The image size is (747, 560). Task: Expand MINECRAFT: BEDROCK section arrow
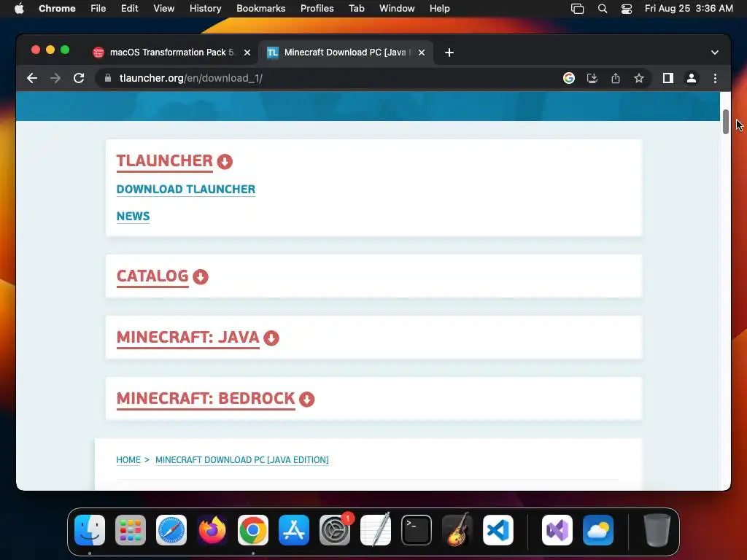307,399
